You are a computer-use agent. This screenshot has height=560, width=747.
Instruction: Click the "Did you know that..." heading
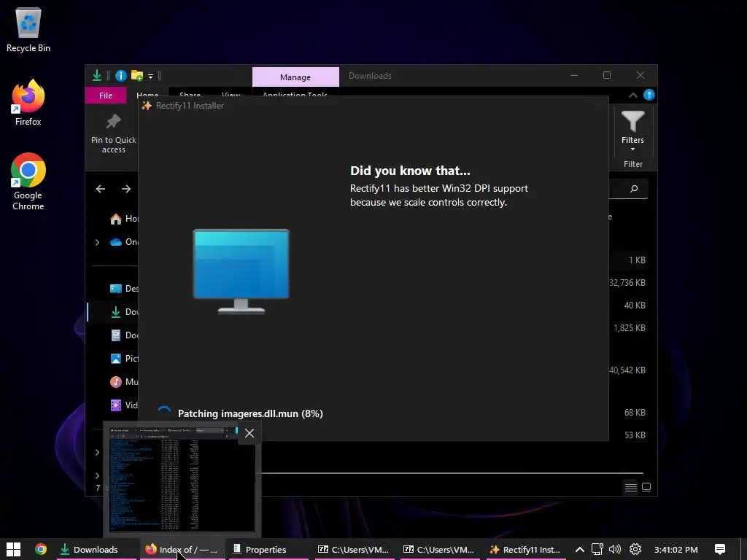coord(410,171)
